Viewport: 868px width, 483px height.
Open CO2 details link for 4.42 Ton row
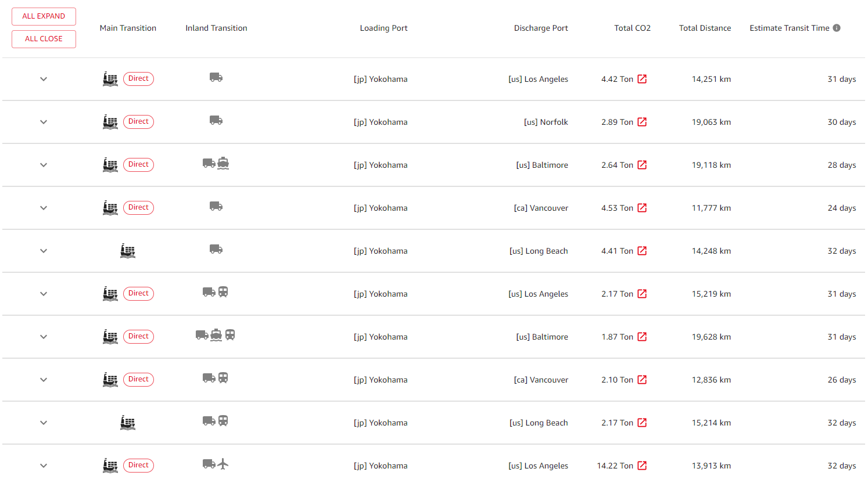click(x=642, y=79)
